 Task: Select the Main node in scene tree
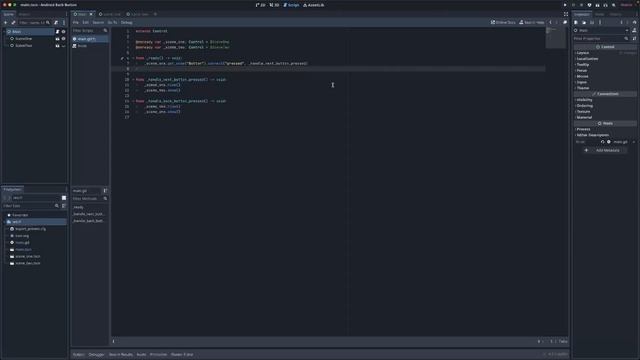[16, 31]
